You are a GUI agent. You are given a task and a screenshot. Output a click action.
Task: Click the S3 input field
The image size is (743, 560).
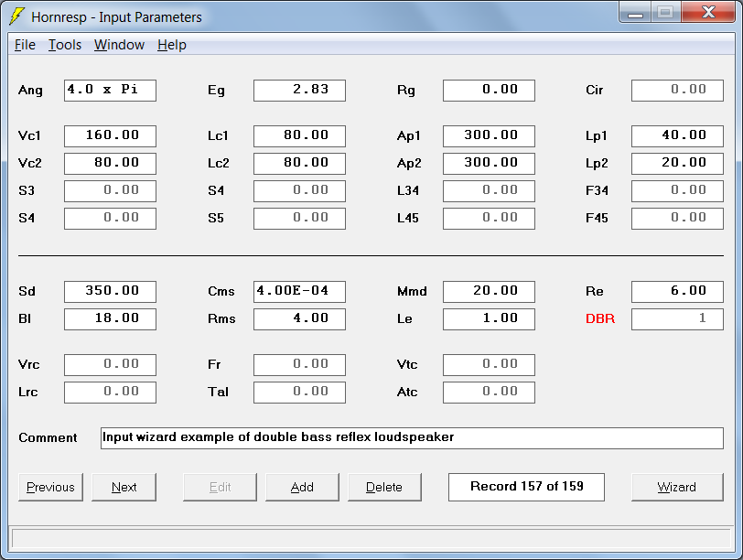point(110,191)
